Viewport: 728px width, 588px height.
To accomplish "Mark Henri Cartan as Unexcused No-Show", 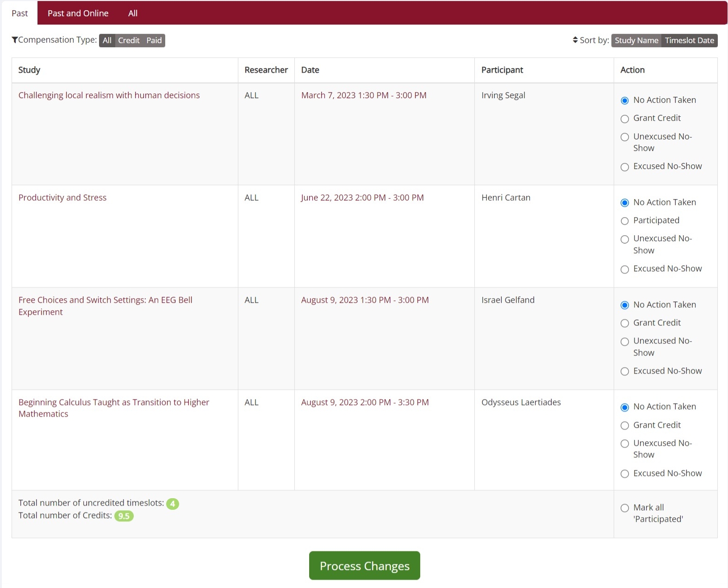I will click(625, 239).
